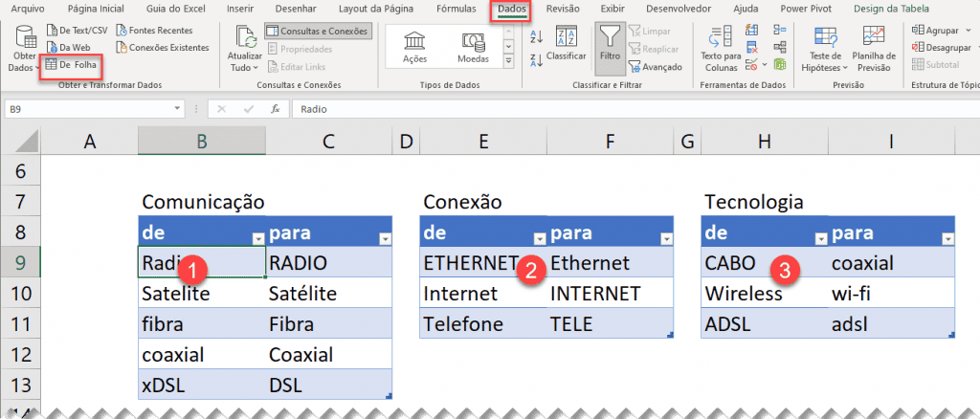This screenshot has width=980, height=419.
Task: Click the Remove Duplicates icon
Action: click(x=752, y=47)
